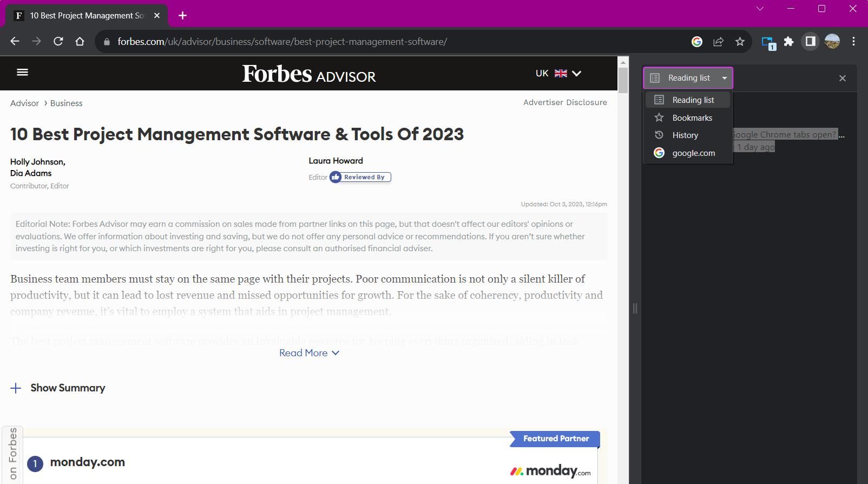The image size is (868, 484).
Task: Expand the UK region selector
Action: click(x=558, y=73)
